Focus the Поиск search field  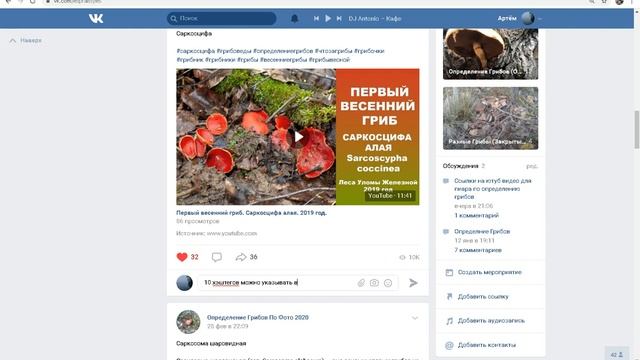[x=222, y=18]
